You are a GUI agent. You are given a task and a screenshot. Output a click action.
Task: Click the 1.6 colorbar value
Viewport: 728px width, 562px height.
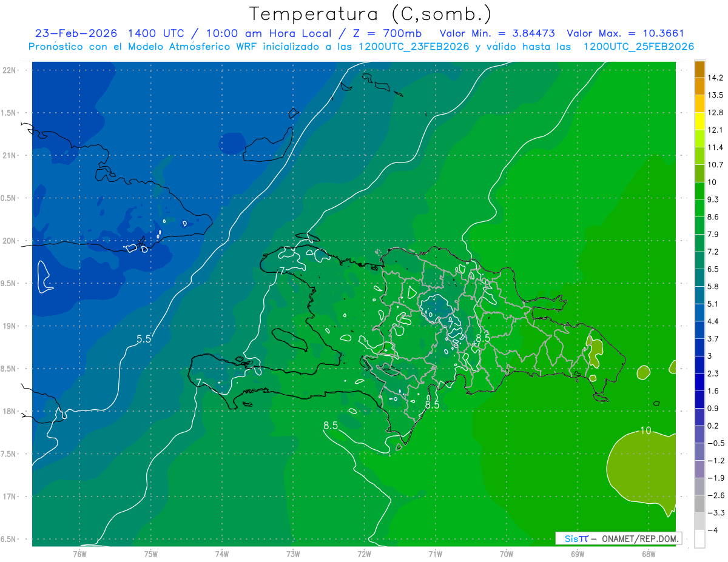coord(713,391)
